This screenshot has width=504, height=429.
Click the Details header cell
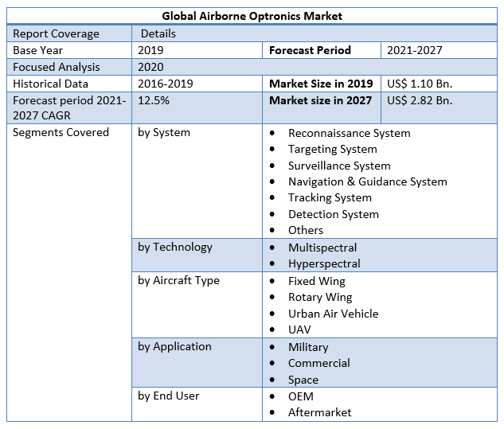point(158,33)
